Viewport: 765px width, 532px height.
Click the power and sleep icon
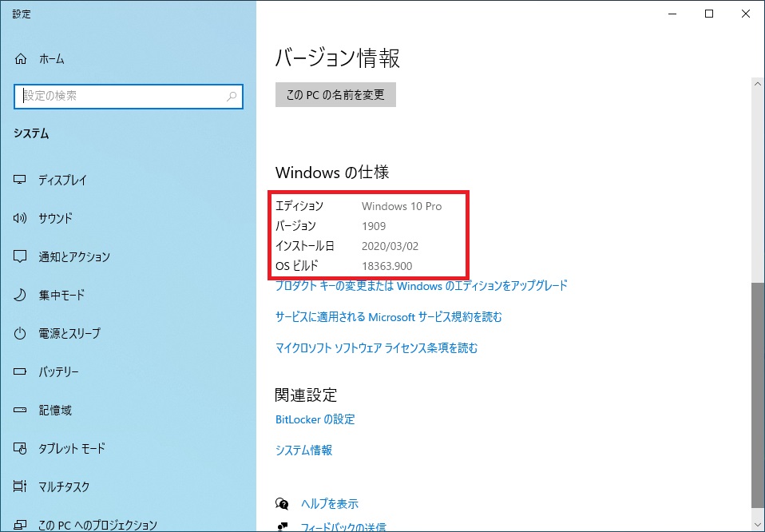(x=20, y=333)
